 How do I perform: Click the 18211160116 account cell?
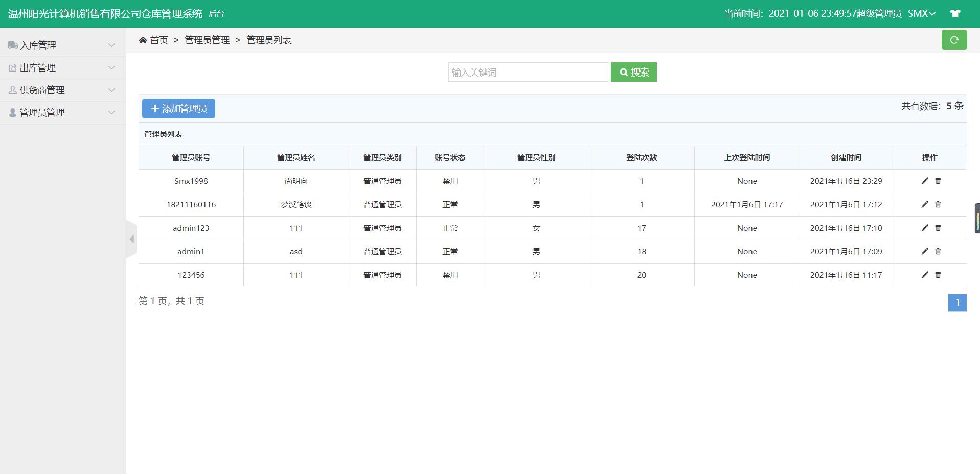[191, 204]
